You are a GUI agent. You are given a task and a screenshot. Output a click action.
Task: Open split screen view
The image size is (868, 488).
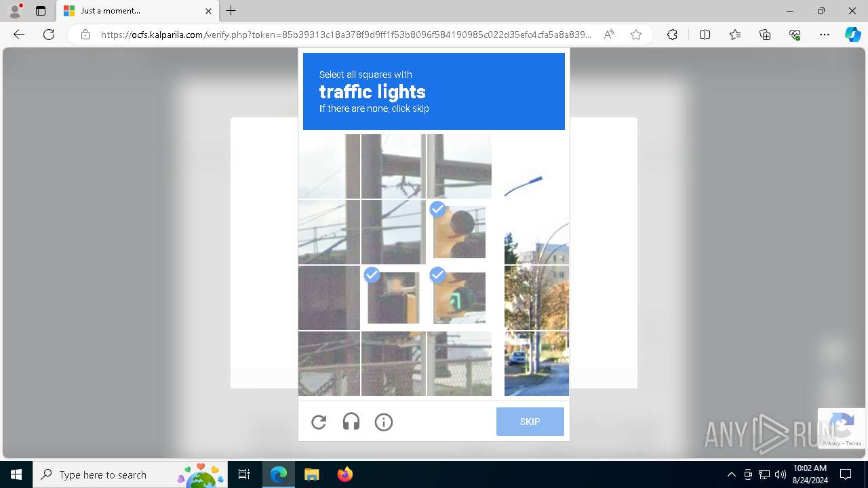705,35
